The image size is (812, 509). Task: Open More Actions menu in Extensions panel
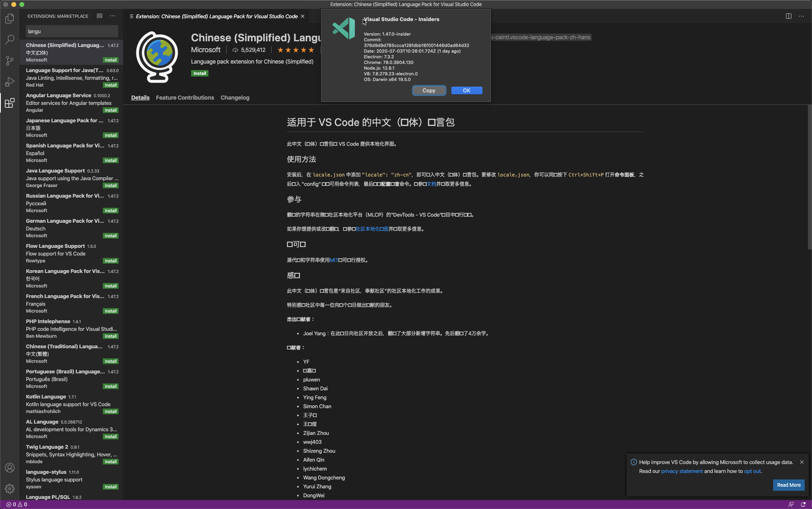112,16
